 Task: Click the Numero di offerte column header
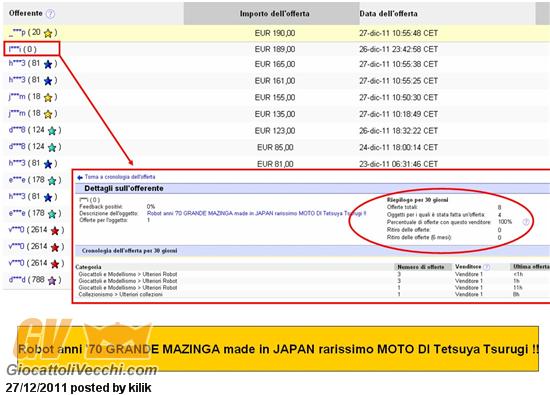pyautogui.click(x=421, y=267)
